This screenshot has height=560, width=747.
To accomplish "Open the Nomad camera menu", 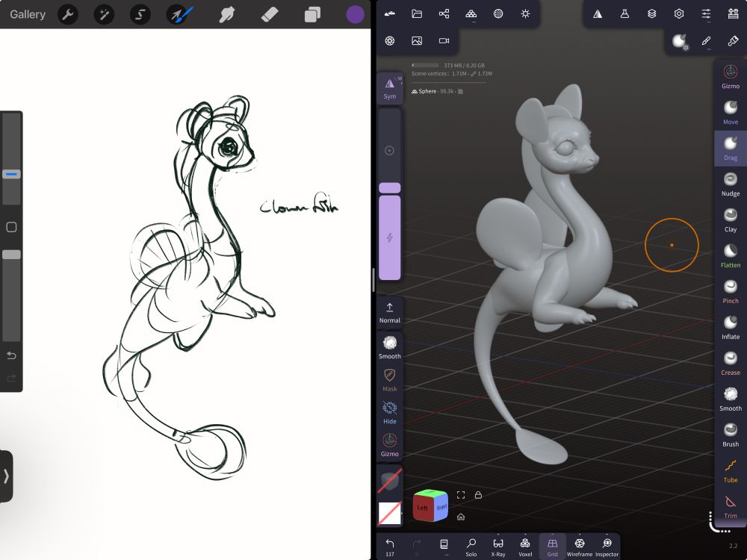I will (444, 41).
